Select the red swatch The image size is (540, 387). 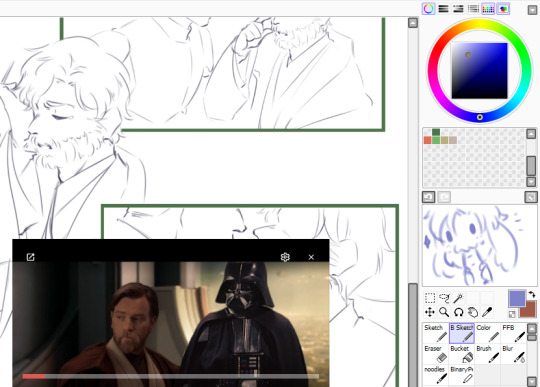[x=428, y=140]
